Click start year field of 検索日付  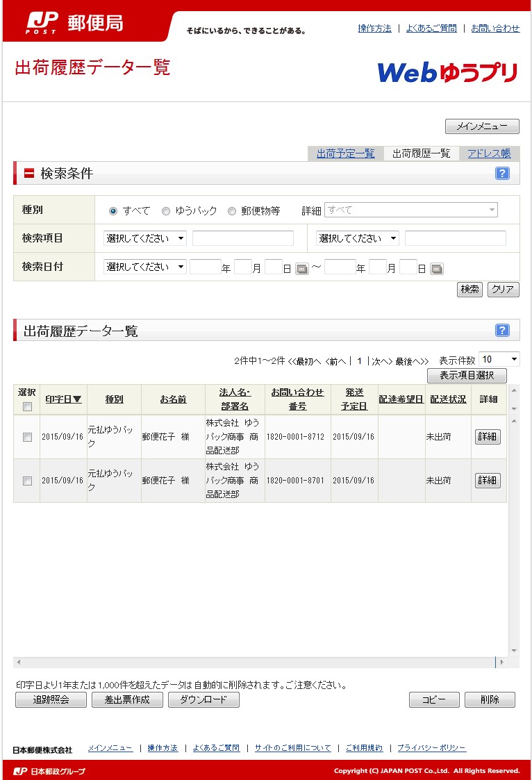coord(206,267)
